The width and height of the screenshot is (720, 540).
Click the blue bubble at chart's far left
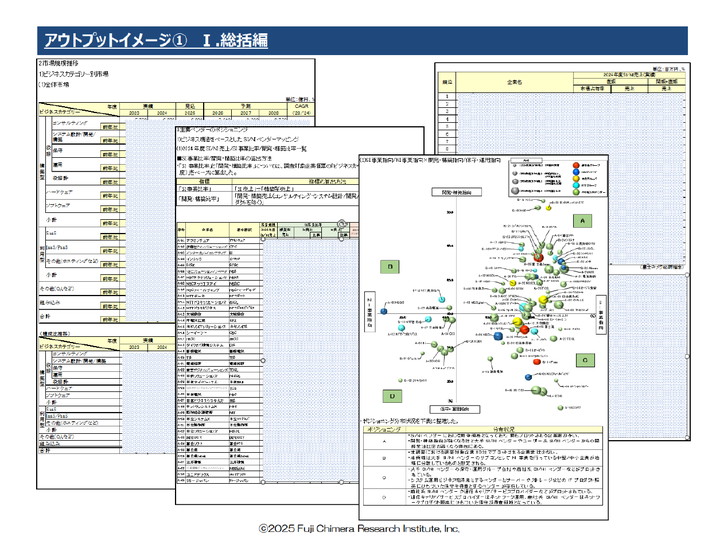(384, 311)
